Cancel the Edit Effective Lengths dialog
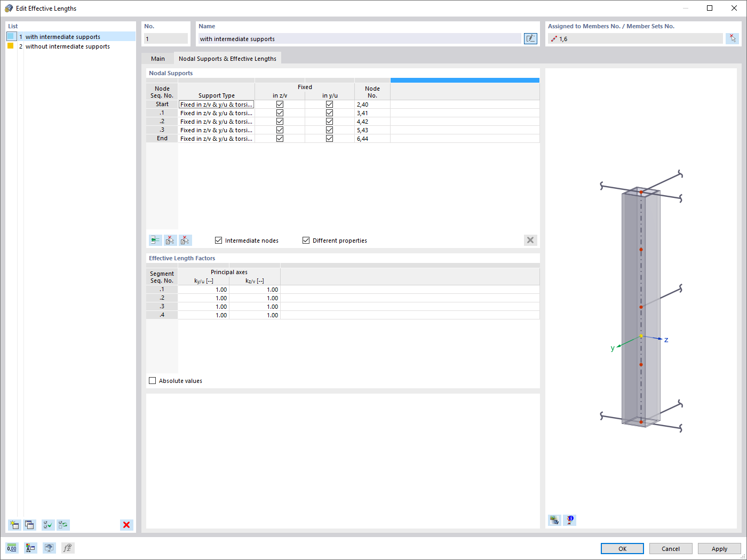This screenshot has width=747, height=560. [671, 548]
